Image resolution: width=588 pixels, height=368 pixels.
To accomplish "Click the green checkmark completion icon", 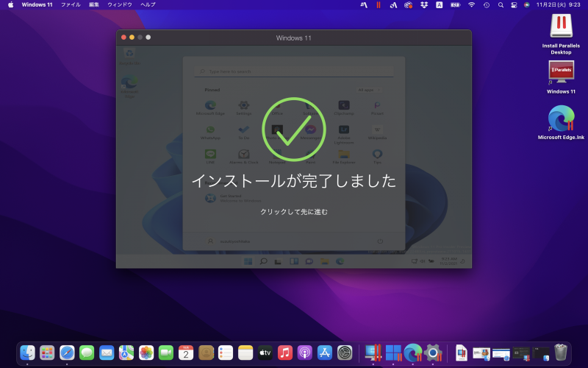I will pyautogui.click(x=294, y=130).
